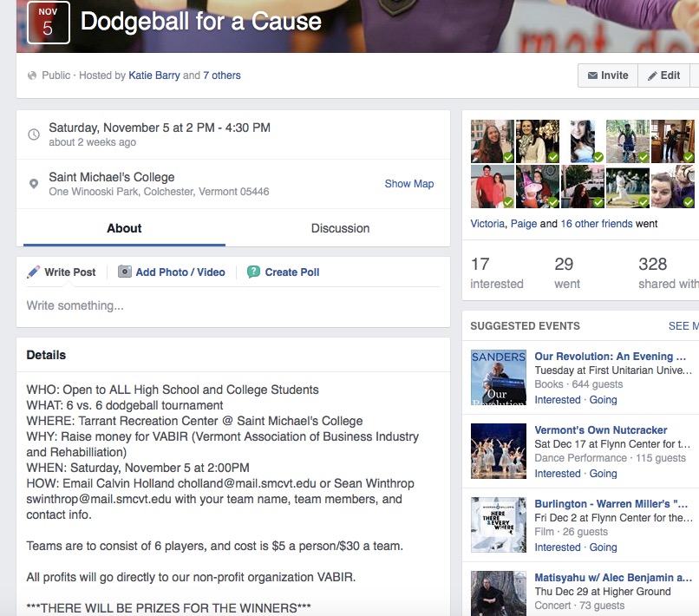Open Our Revolution: An Evening event title
Screen dimensions: 699x616
[x=610, y=357]
